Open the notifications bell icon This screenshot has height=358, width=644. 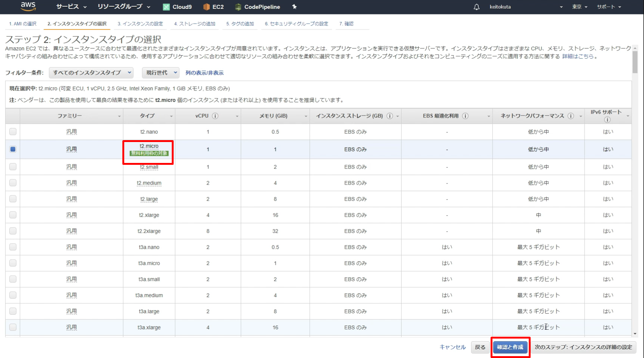point(476,7)
